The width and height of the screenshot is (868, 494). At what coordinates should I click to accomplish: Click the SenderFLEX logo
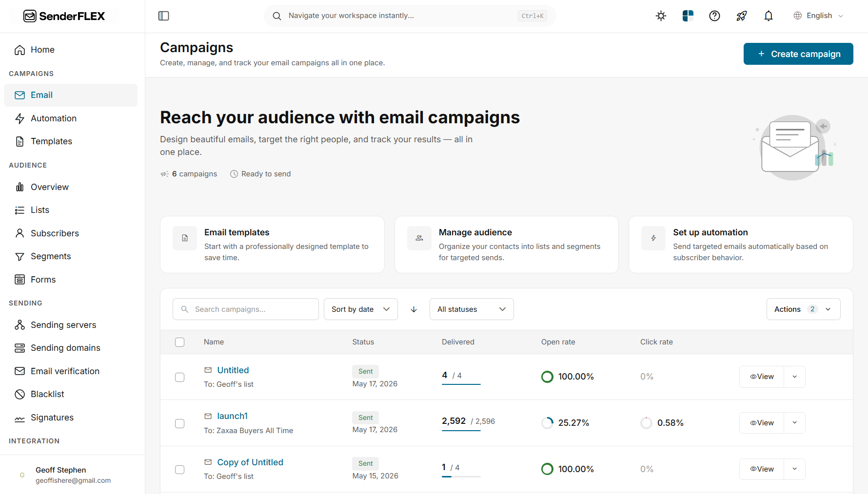click(64, 16)
